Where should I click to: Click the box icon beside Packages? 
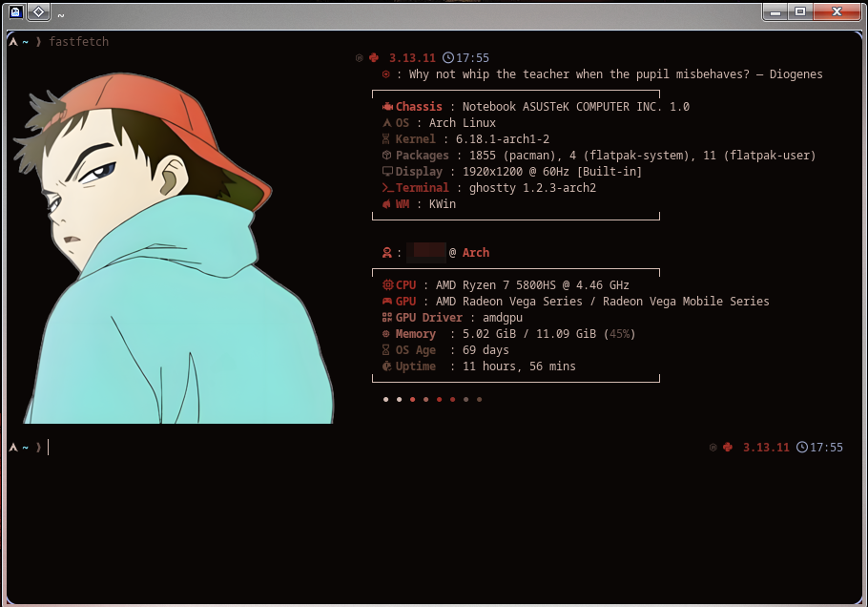tap(387, 155)
